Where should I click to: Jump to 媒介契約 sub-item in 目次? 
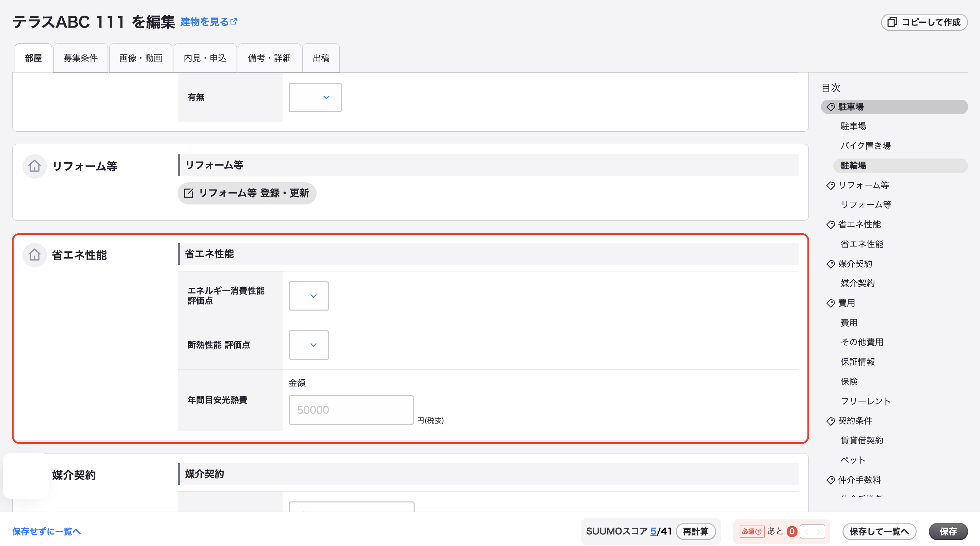click(857, 283)
